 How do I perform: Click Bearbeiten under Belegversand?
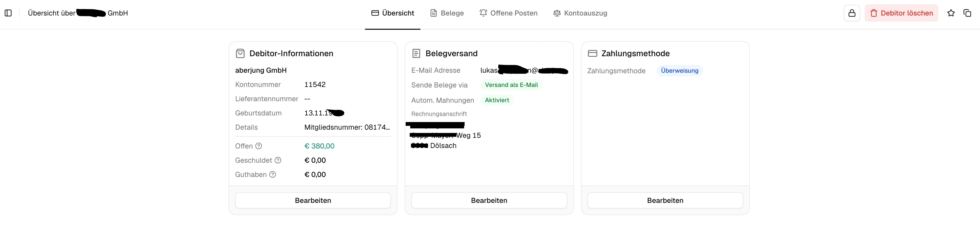(x=489, y=200)
